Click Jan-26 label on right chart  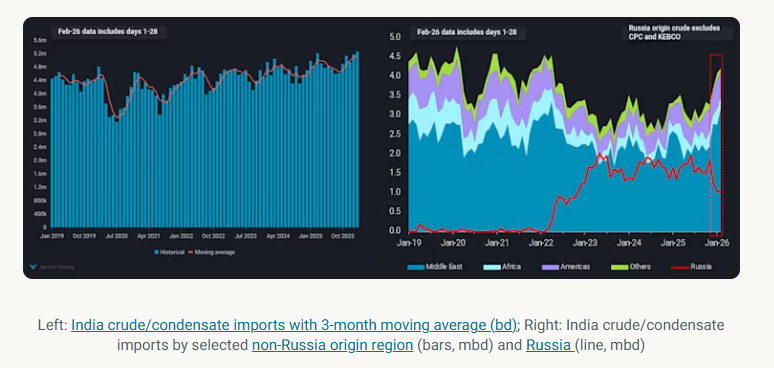point(717,243)
